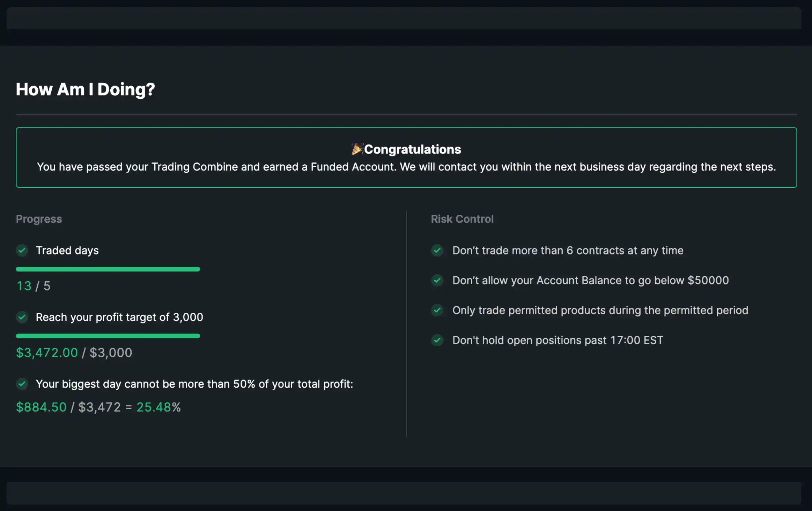Viewport: 812px width, 511px height.
Task: Click the permitted products rule checkmark
Action: (x=437, y=310)
